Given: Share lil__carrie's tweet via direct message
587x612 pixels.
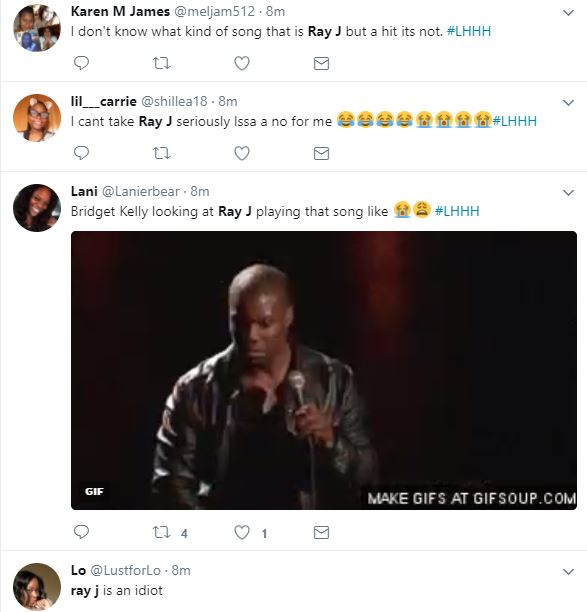Looking at the screenshot, I should coord(321,153).
